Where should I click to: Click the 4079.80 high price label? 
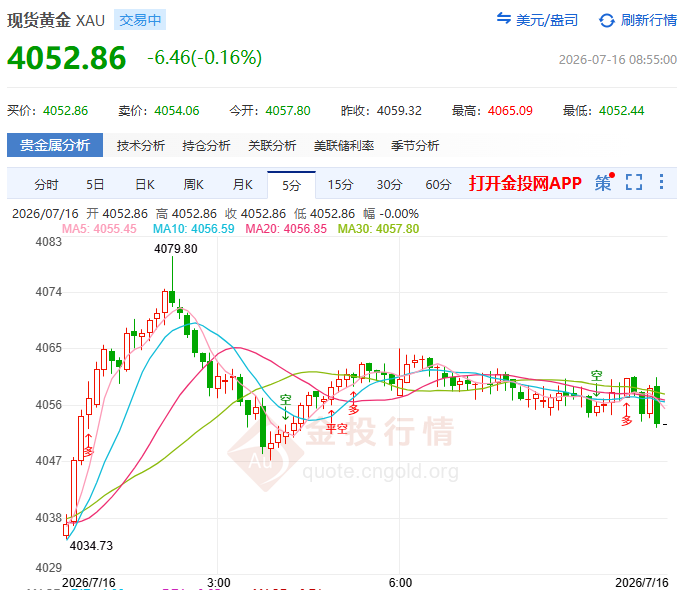[176, 249]
